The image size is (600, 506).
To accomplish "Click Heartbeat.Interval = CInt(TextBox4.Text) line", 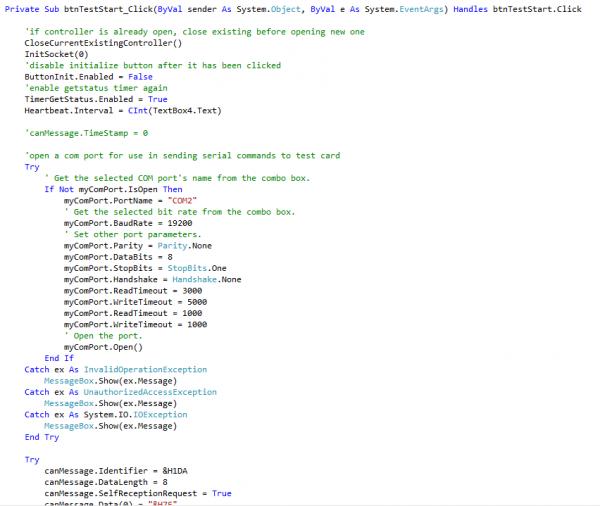I will coord(123,111).
